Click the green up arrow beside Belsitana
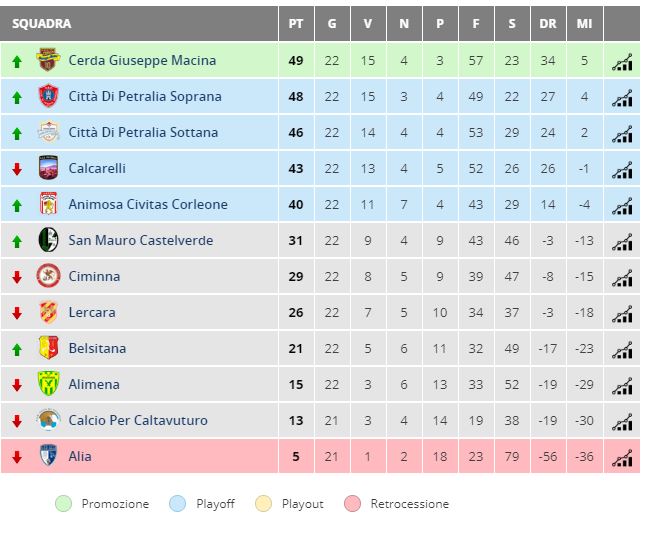Screen dimensions: 655x559 17,349
